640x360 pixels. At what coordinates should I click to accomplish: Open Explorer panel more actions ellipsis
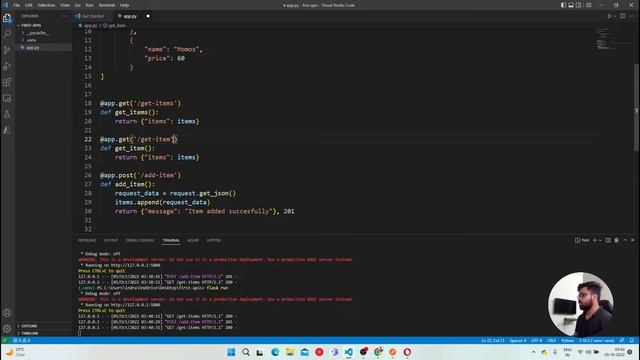tap(64, 16)
